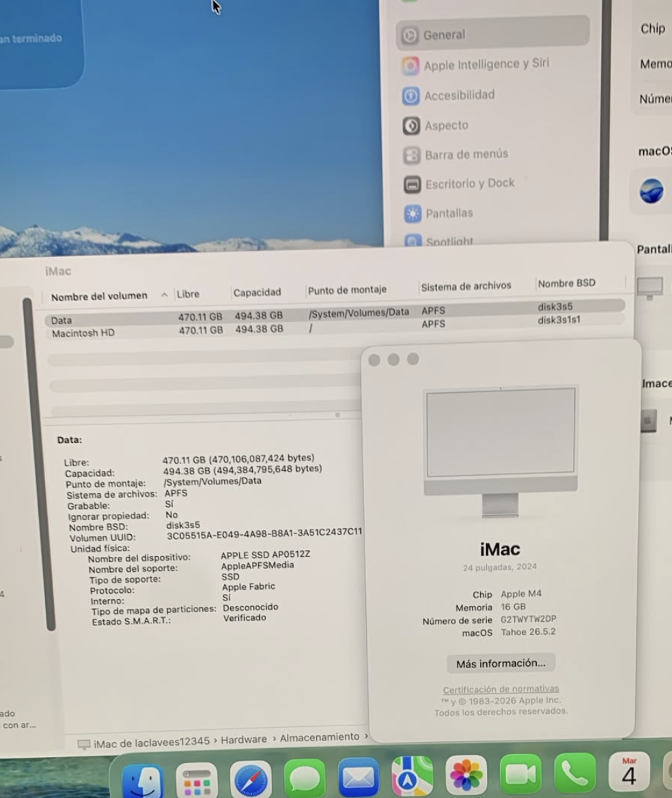Click serial number G2TWYTW2DP

(x=529, y=620)
